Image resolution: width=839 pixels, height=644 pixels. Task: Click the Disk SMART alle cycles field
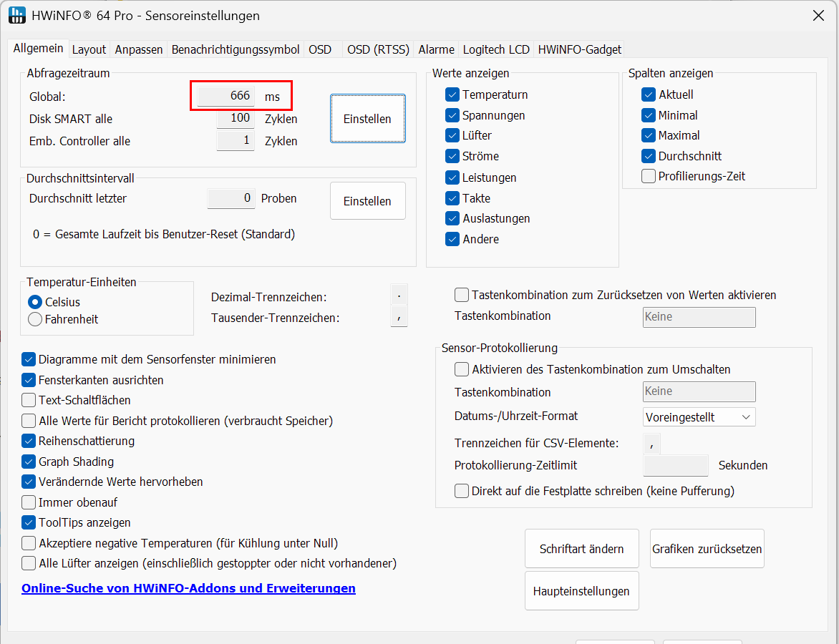[236, 118]
